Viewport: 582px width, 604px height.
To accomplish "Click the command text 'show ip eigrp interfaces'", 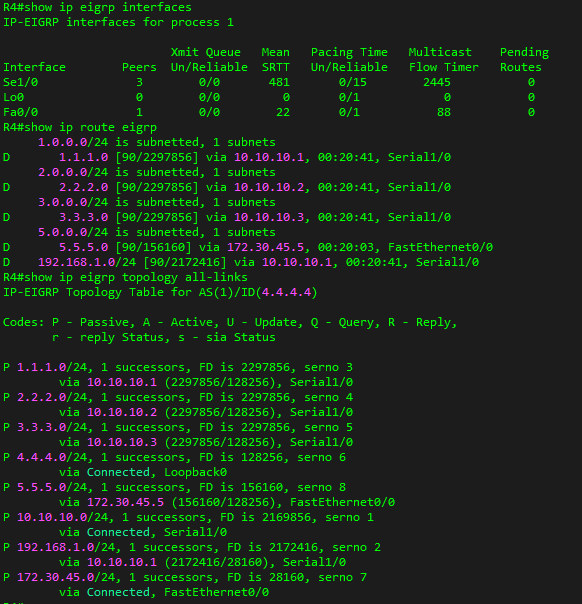I will click(x=108, y=7).
